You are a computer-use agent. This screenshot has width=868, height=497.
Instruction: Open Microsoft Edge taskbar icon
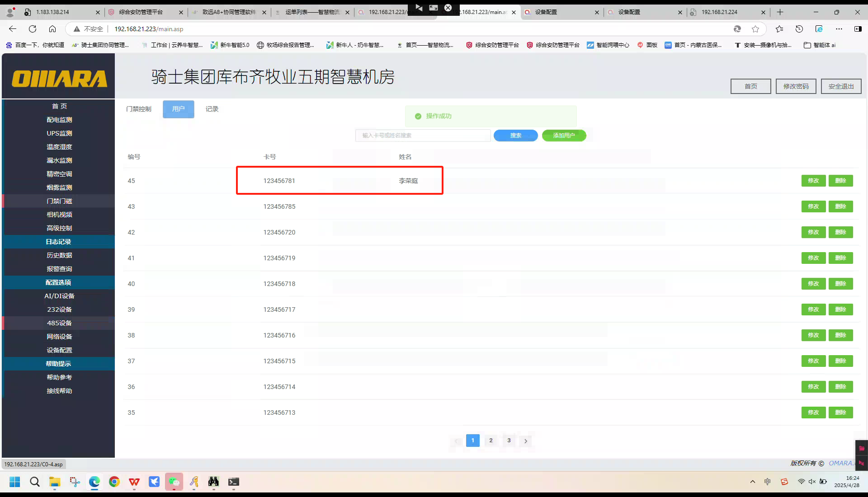[x=94, y=482]
